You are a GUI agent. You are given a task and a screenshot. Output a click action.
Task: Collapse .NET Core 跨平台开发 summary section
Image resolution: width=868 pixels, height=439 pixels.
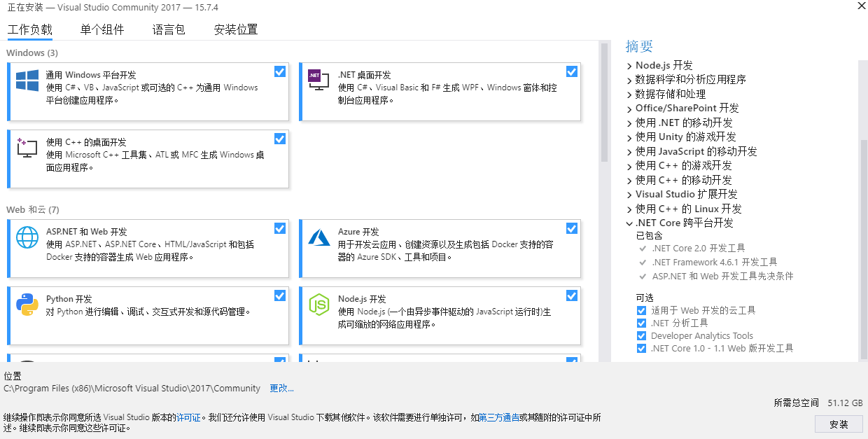click(x=629, y=223)
